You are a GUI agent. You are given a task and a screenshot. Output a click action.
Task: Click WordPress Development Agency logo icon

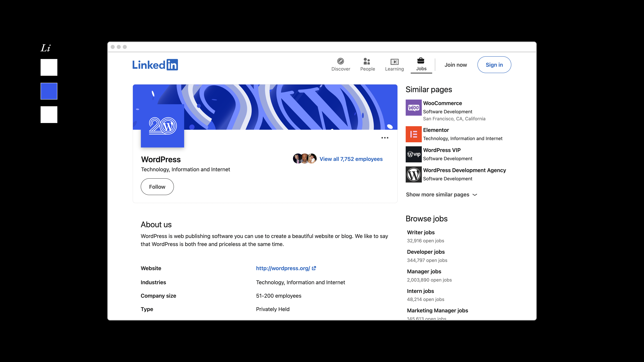(413, 174)
